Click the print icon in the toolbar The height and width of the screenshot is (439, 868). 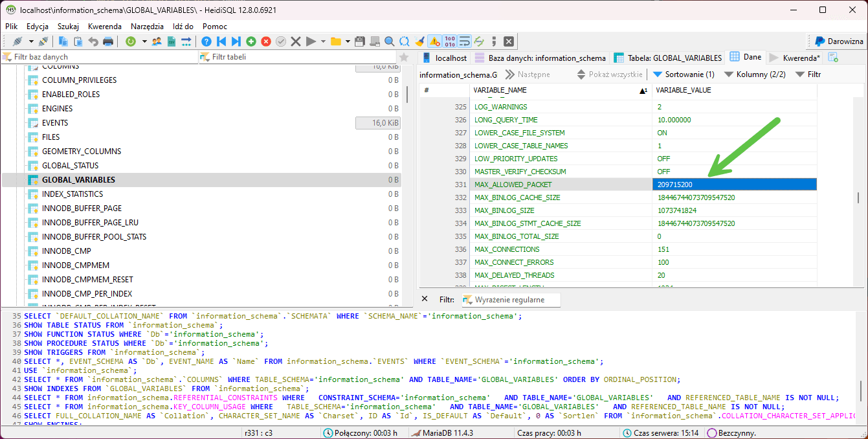pos(108,41)
